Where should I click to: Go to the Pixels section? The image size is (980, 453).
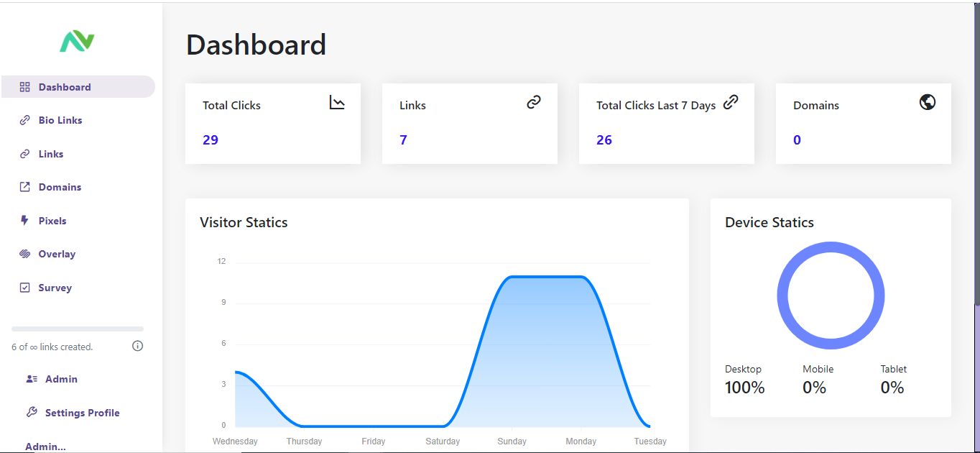[x=52, y=221]
